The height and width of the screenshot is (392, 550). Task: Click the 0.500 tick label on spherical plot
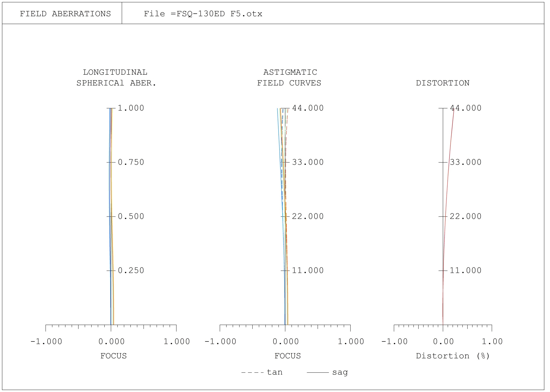(131, 216)
